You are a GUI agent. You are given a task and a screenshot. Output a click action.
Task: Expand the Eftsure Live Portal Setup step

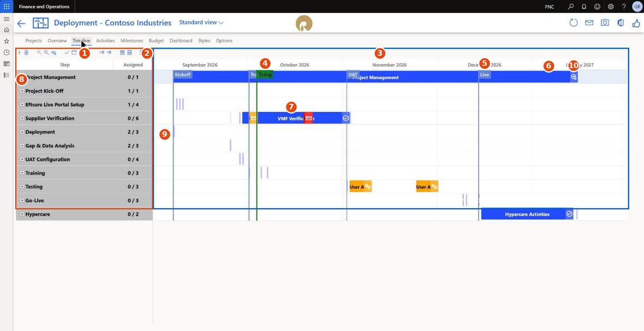coord(22,104)
